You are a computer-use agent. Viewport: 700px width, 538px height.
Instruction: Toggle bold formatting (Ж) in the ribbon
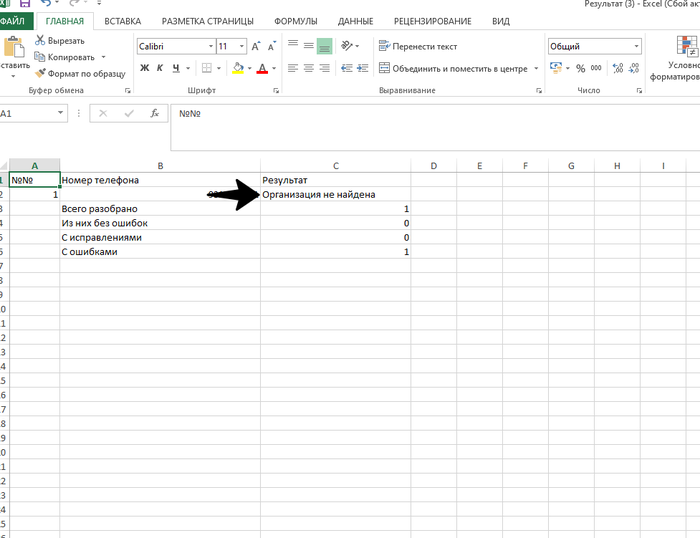pyautogui.click(x=144, y=68)
